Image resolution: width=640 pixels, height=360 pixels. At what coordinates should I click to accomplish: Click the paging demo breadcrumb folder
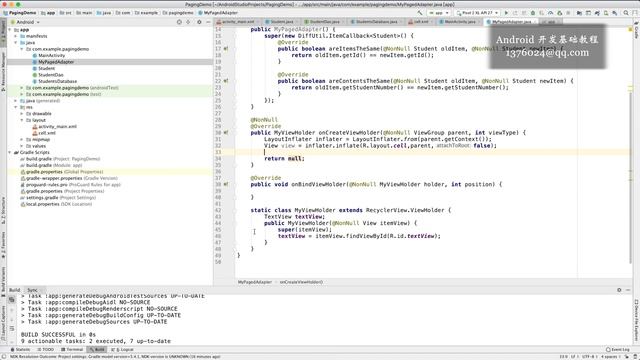(178, 13)
